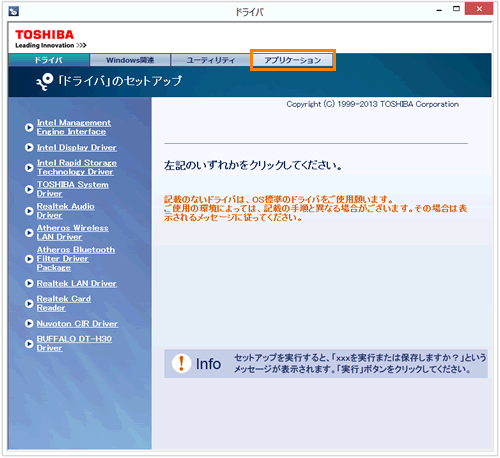Maximize the ドライバ window
This screenshot has height=458, width=500.
456,9
